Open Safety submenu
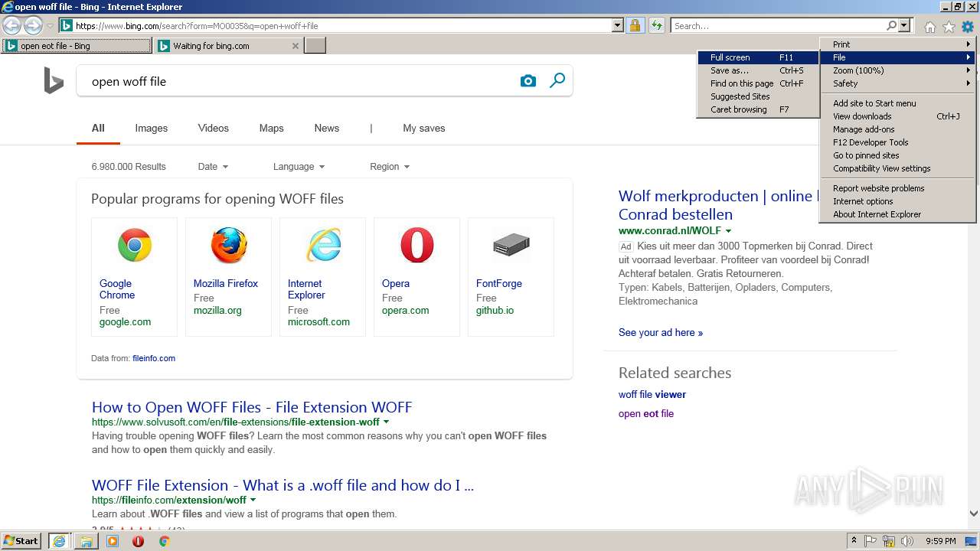The image size is (980, 551). pos(897,83)
